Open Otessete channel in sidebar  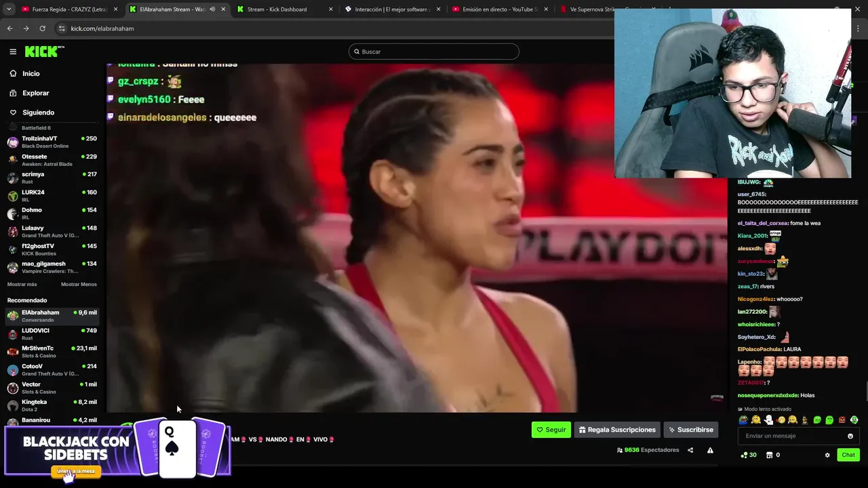click(x=52, y=160)
